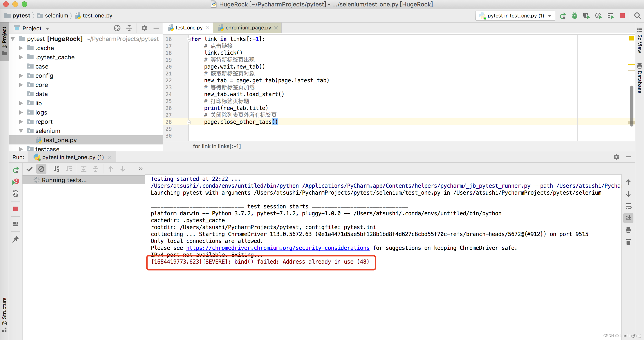Jump to next failed test arrow
Image resolution: width=644 pixels, height=340 pixels.
pos(123,169)
